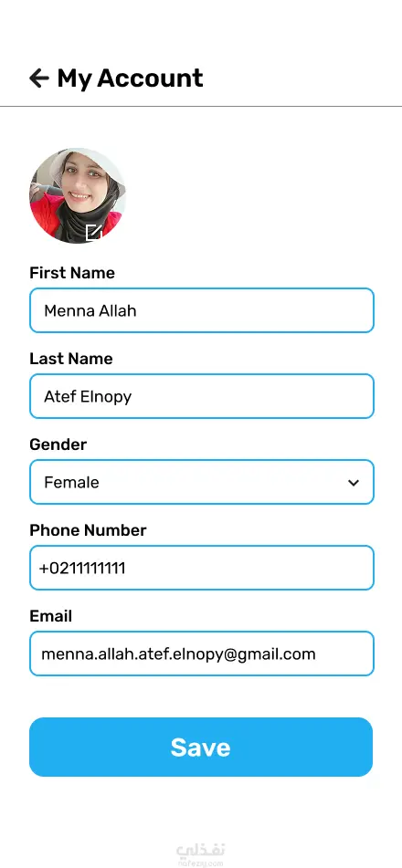Viewport: 402px width, 868px height.
Task: Focus the Last Name field with Atef Elnopy
Action: [x=202, y=396]
